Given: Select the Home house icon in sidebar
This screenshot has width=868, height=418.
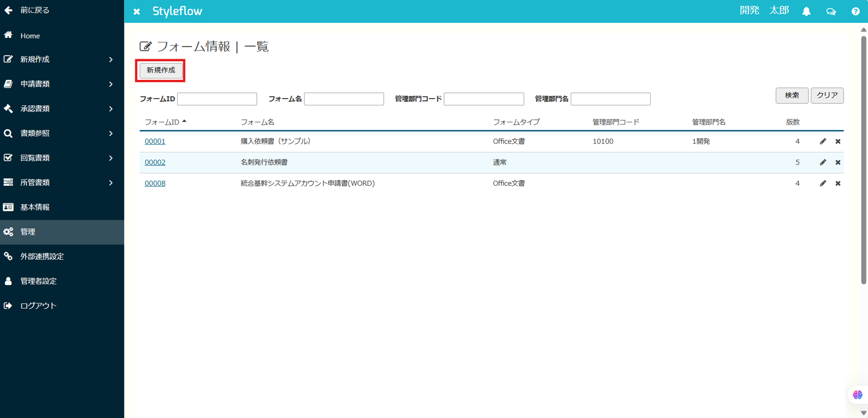Looking at the screenshot, I should 8,35.
